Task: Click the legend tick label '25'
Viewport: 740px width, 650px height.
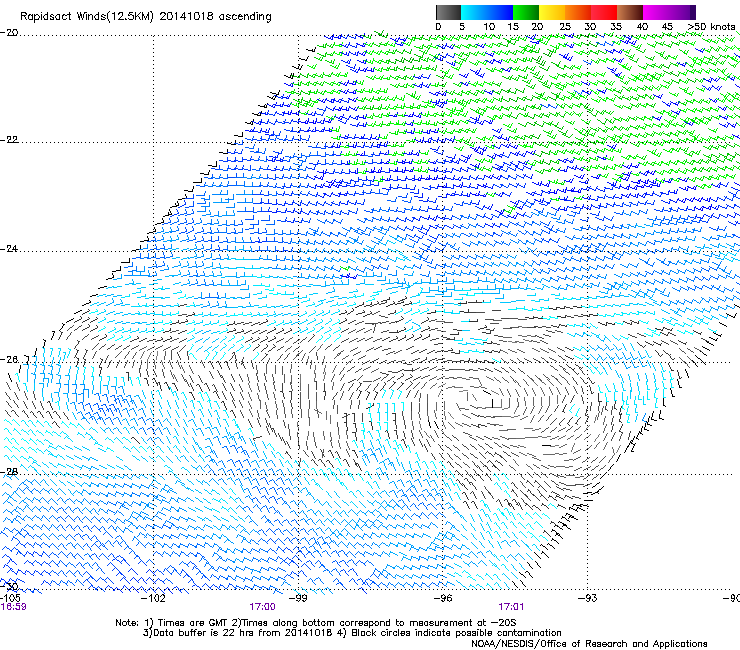Action: pos(564,27)
